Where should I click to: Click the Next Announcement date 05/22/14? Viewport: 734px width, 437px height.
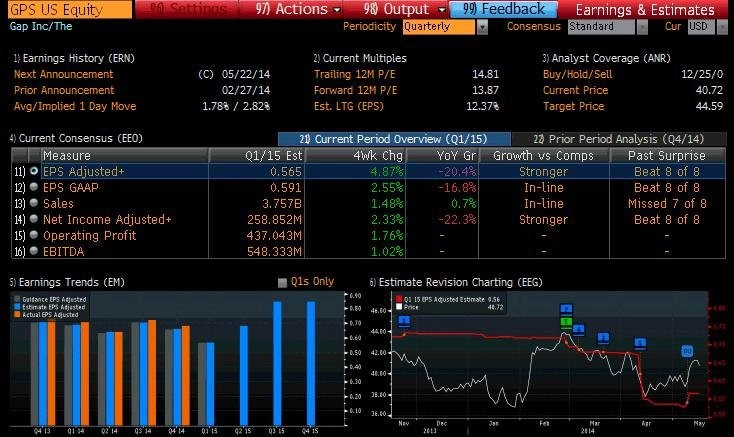pos(246,74)
